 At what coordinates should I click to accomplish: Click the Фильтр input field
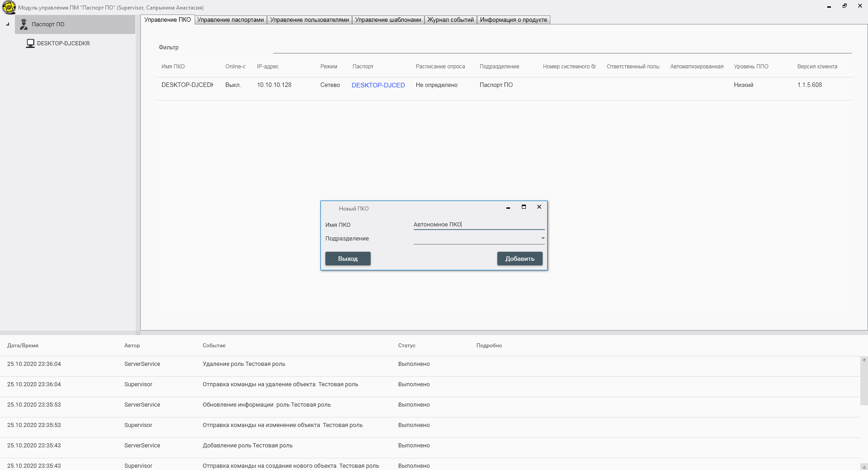click(x=563, y=48)
